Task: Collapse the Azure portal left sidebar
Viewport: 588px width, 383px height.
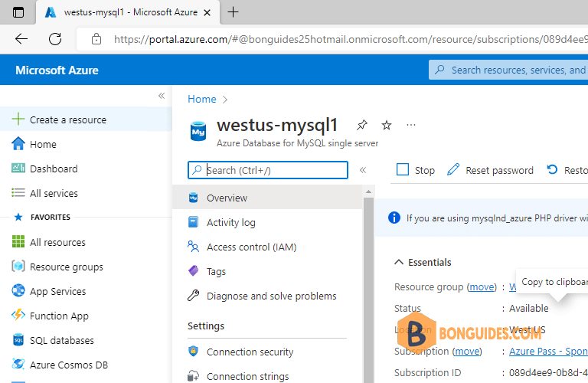Action: (162, 96)
